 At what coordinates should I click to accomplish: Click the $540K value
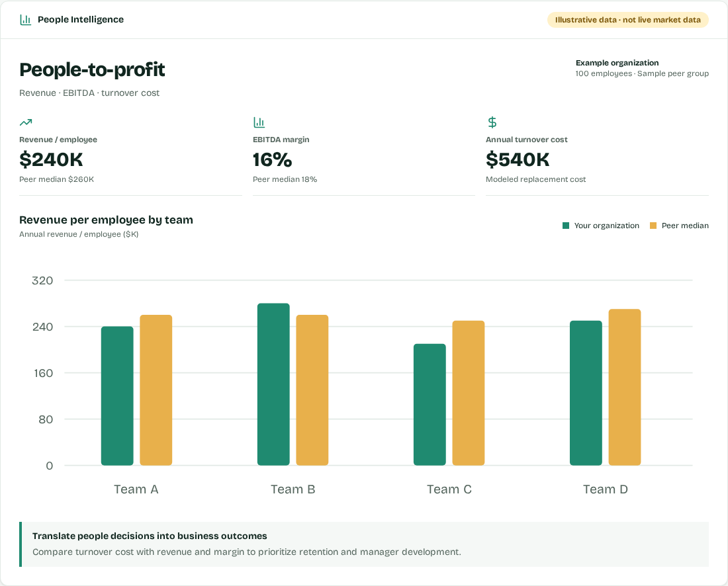(x=518, y=159)
